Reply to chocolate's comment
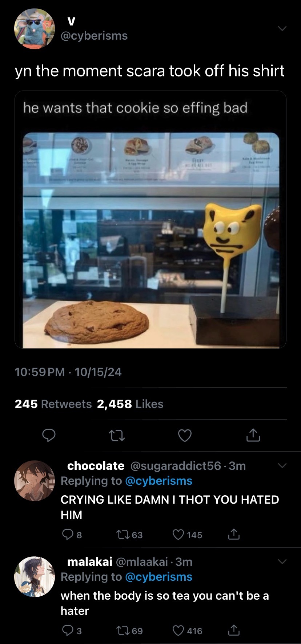This screenshot has width=301, height=644. pos(68,535)
